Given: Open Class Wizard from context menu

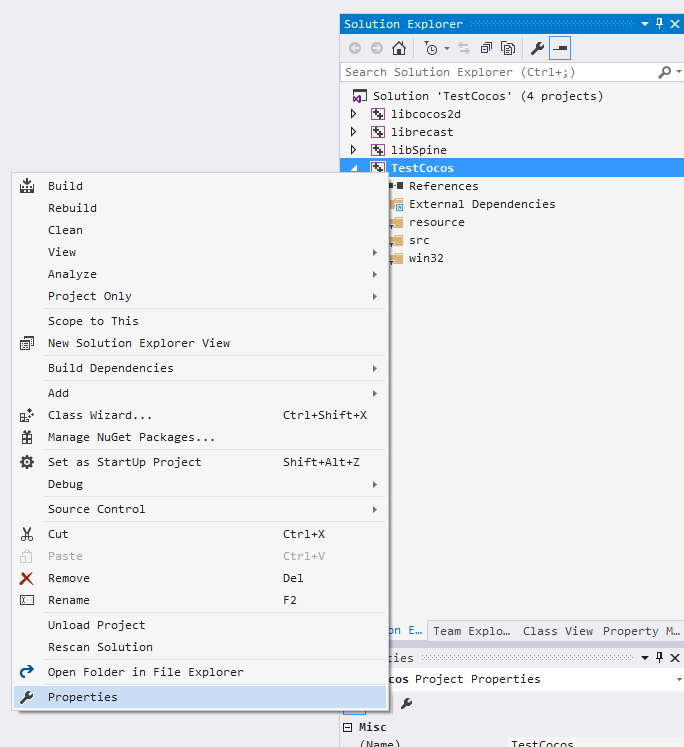Looking at the screenshot, I should [200, 415].
